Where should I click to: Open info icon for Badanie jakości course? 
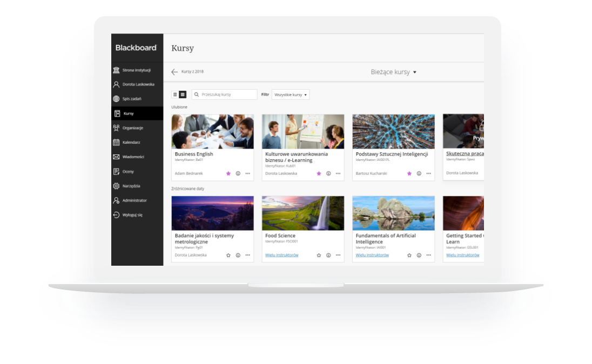[238, 255]
